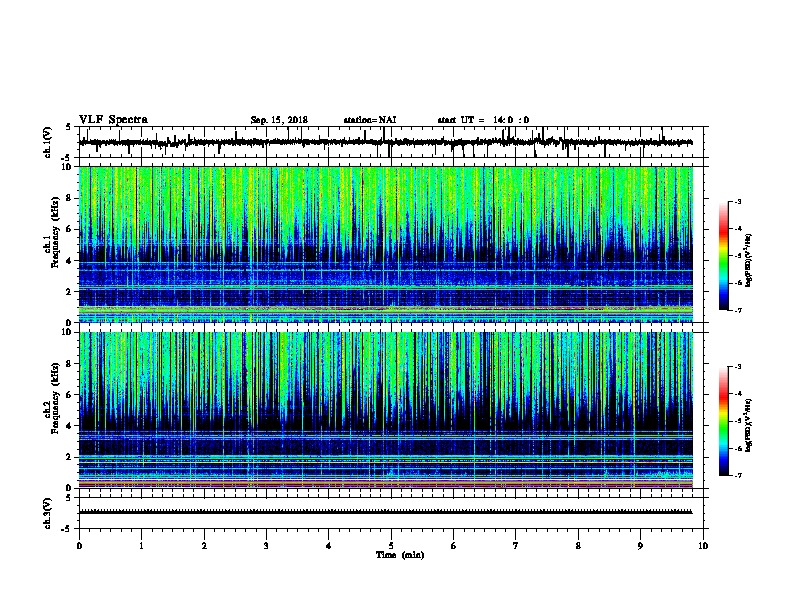Screen dimensions: 792x612
Task: Click the log(PSD) label beside ch.2 colorbar
Action: tap(749, 425)
